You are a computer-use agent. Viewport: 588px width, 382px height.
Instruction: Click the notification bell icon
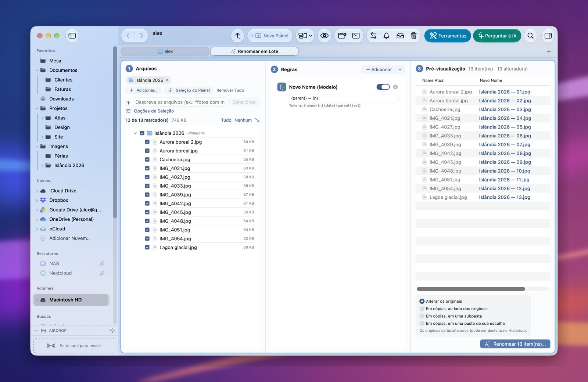pos(386,36)
